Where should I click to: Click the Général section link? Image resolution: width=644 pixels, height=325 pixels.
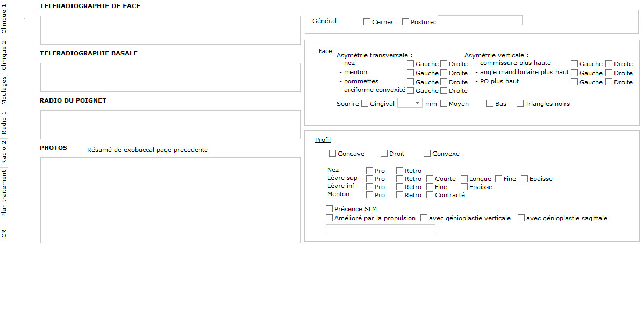(x=324, y=21)
